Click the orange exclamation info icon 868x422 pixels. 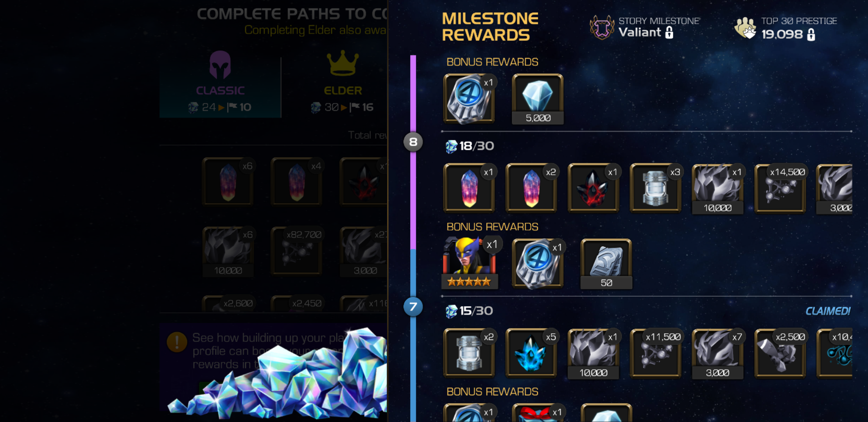(177, 342)
